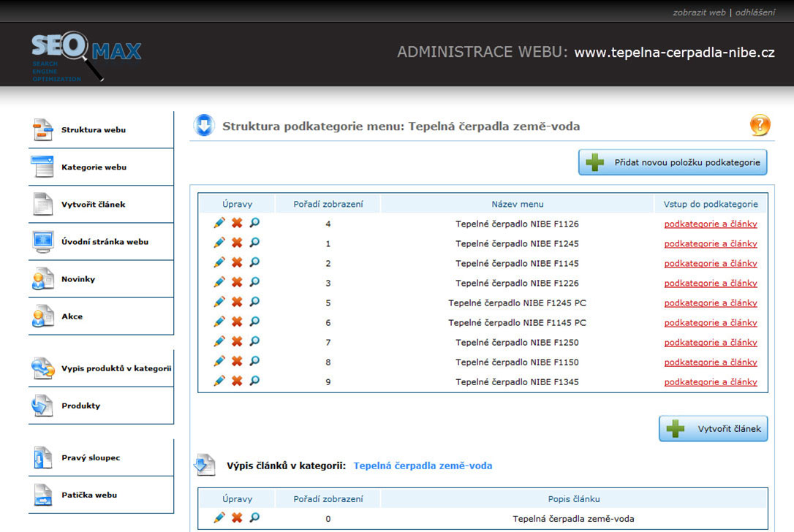Preview NIBE F1345 with magnifier icon
Viewport: 794px width, 532px height.
click(254, 381)
